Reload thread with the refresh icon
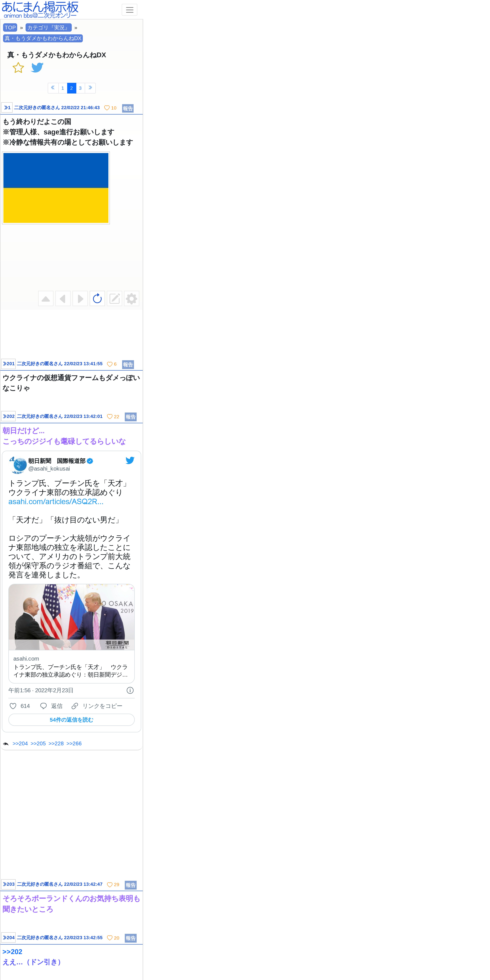 97,299
